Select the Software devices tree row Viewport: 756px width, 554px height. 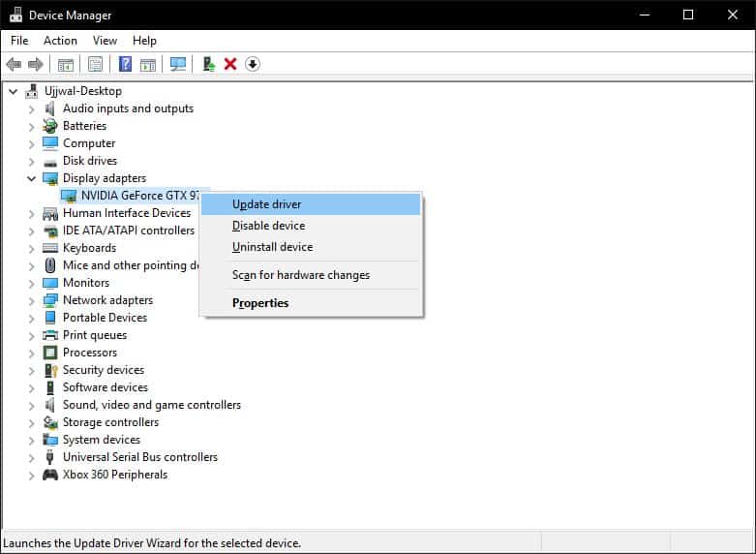coord(106,387)
